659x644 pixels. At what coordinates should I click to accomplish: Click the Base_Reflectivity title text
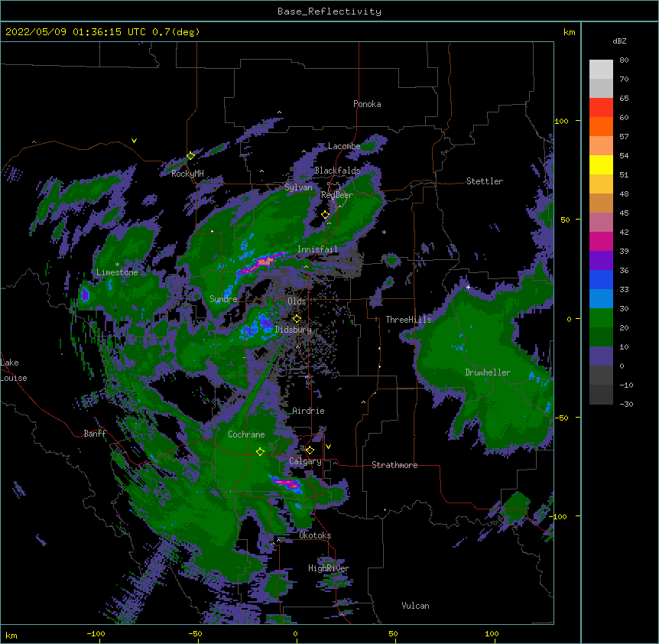point(329,11)
